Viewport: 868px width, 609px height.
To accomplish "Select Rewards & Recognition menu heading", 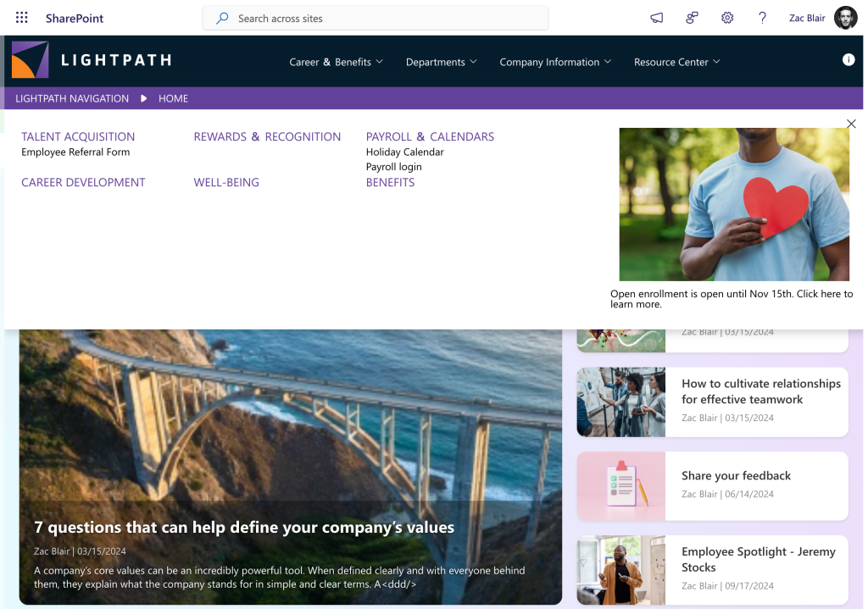I will [x=267, y=136].
